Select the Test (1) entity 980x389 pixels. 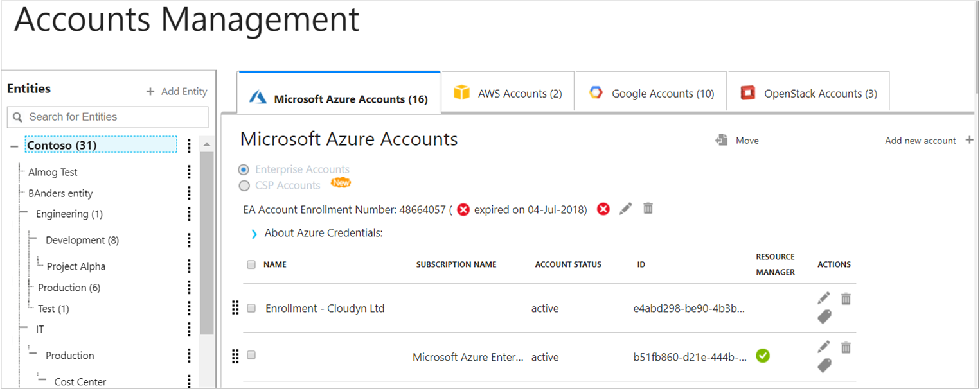click(x=53, y=309)
